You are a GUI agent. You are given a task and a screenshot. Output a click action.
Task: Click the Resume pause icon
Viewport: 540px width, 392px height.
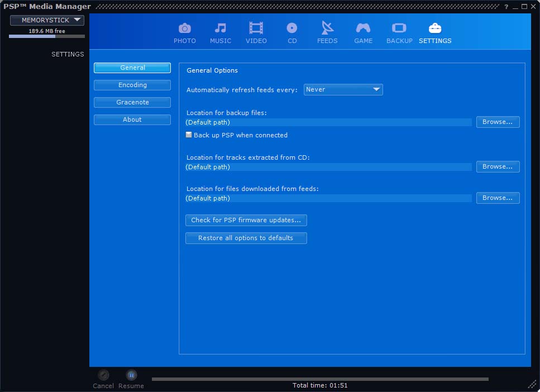point(131,375)
